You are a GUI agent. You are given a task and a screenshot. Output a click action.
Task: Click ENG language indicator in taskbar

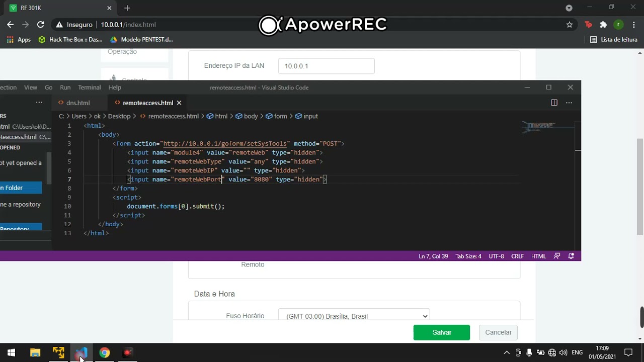[x=578, y=352]
